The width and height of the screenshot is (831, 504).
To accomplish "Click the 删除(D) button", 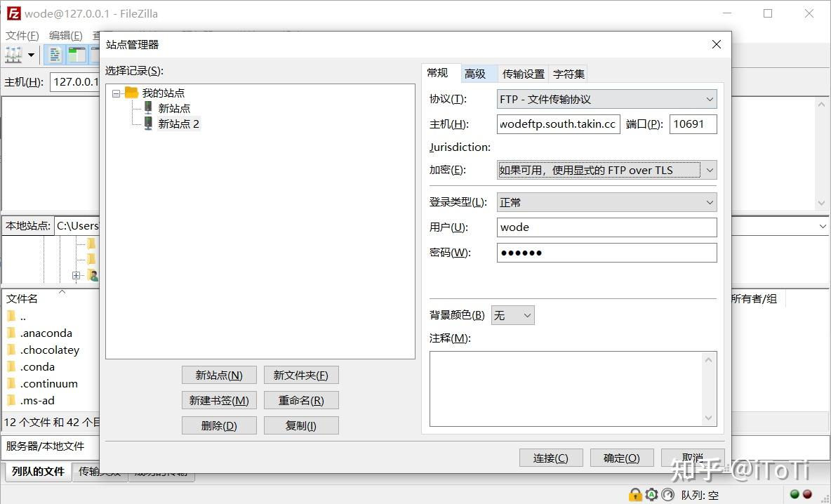I will pyautogui.click(x=219, y=425).
